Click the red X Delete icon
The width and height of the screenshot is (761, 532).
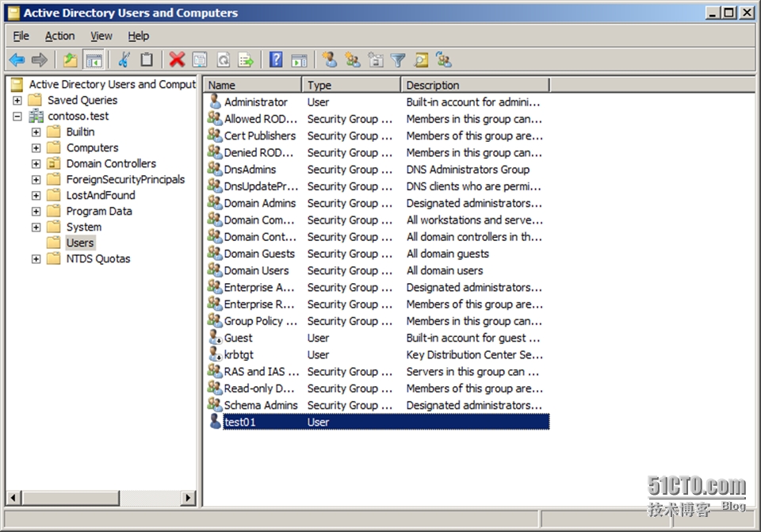[177, 60]
